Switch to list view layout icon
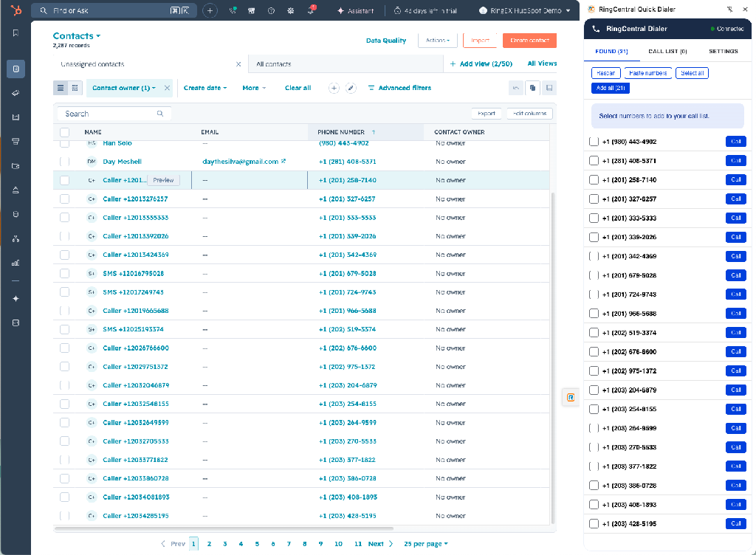This screenshot has height=555, width=756. (61, 88)
